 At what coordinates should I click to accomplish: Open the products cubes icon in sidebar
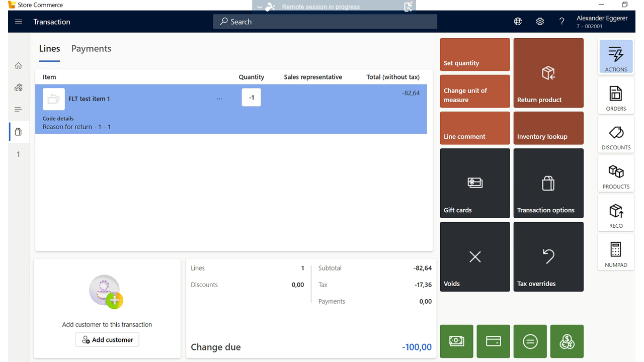[x=19, y=87]
